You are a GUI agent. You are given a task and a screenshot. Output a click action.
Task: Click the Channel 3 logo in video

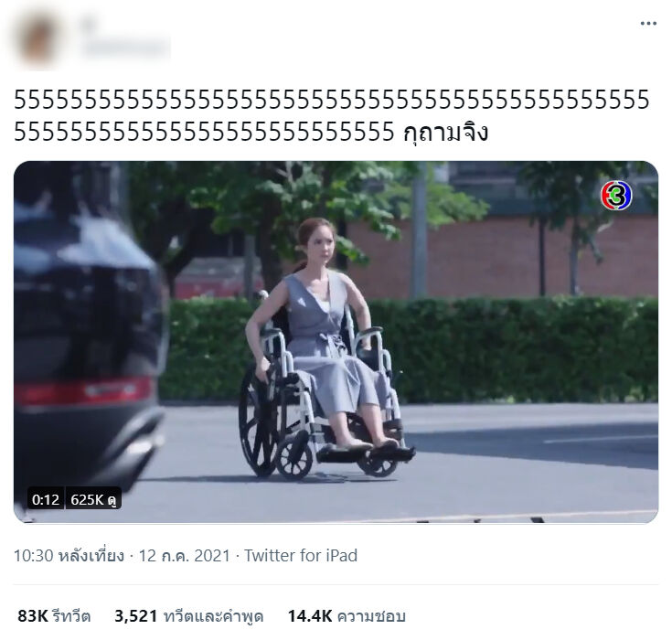tap(616, 196)
